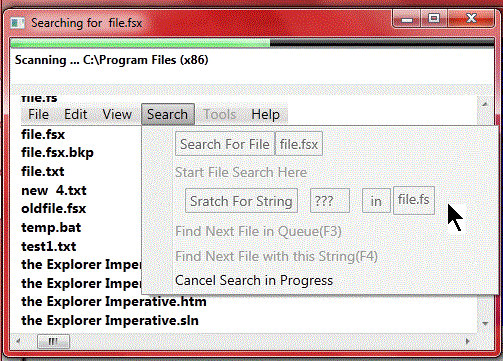503x361 pixels.
Task: Select file.fsx.bkp in the file list
Action: coord(57,153)
